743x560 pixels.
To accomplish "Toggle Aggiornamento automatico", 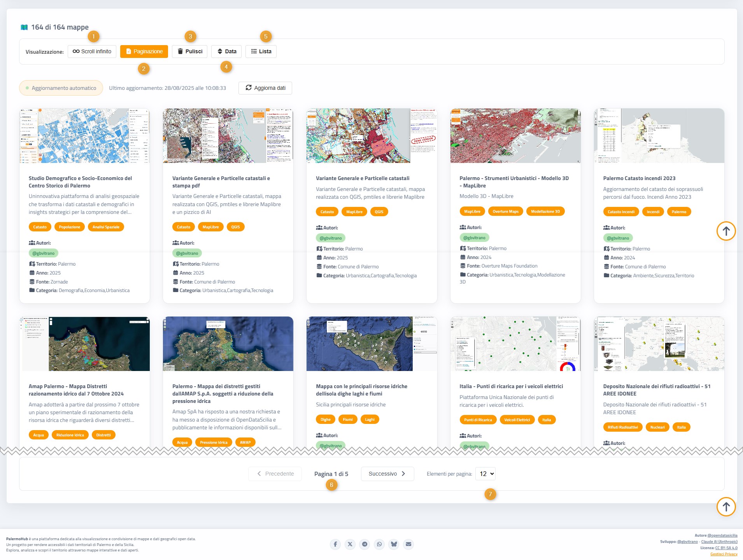I will [x=61, y=88].
